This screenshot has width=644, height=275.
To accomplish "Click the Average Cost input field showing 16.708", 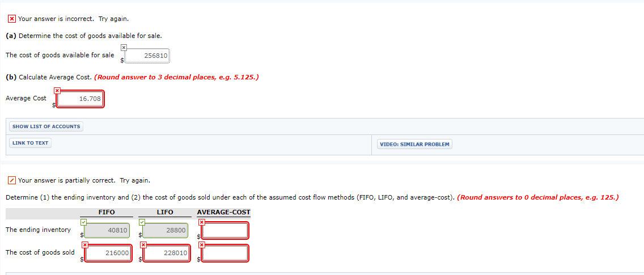I will pos(80,99).
